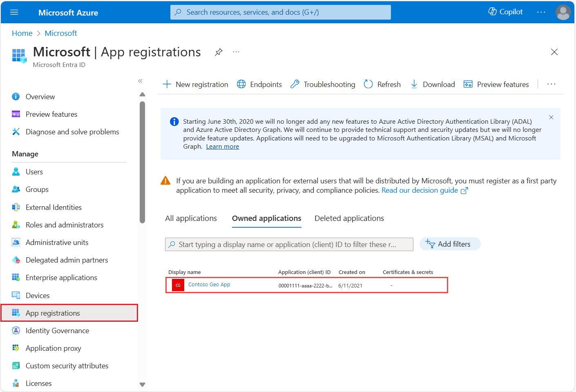Screen dimensions: 576x392
Task: Open the page header ellipsis menu
Action: point(236,52)
